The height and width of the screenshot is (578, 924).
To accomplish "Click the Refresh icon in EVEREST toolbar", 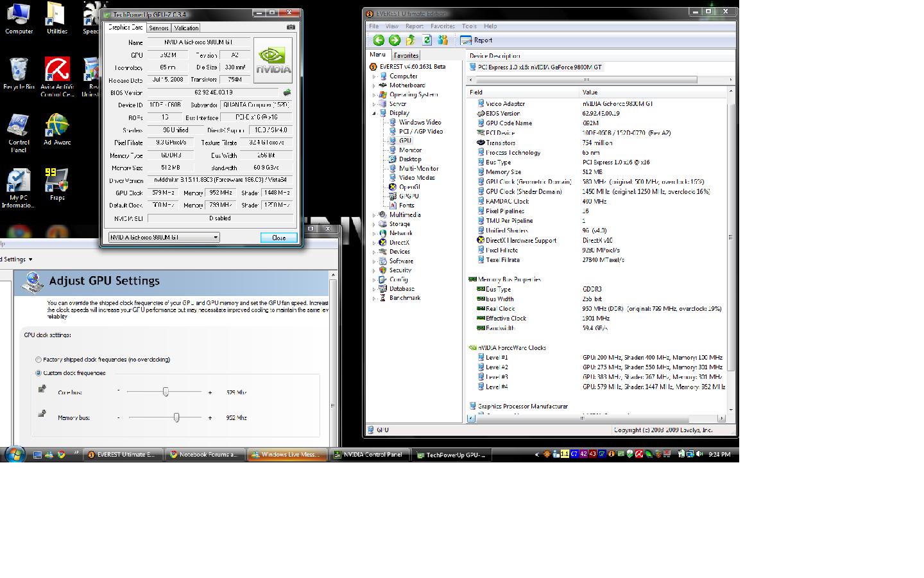I will pyautogui.click(x=427, y=40).
